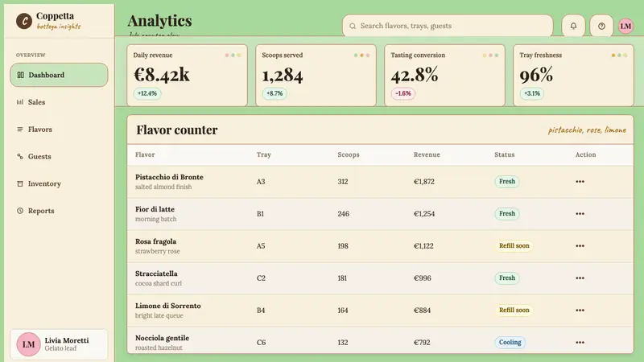Image resolution: width=644 pixels, height=362 pixels.
Task: Click the Cooling badge for Nocciola gentile
Action: click(510, 343)
